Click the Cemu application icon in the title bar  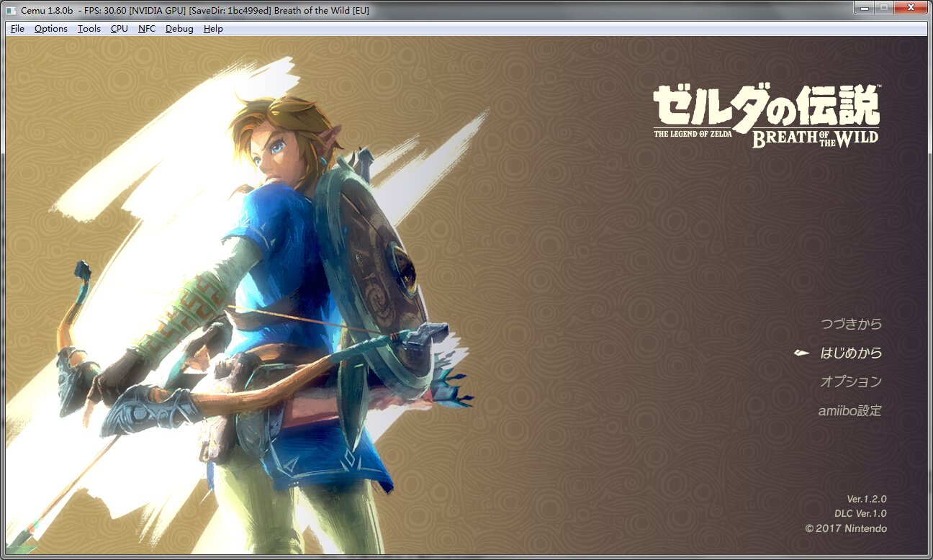(9, 10)
